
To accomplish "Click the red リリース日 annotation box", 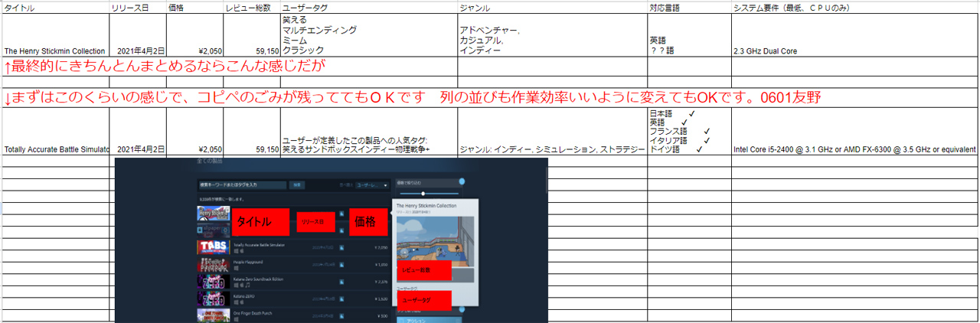I will point(315,222).
